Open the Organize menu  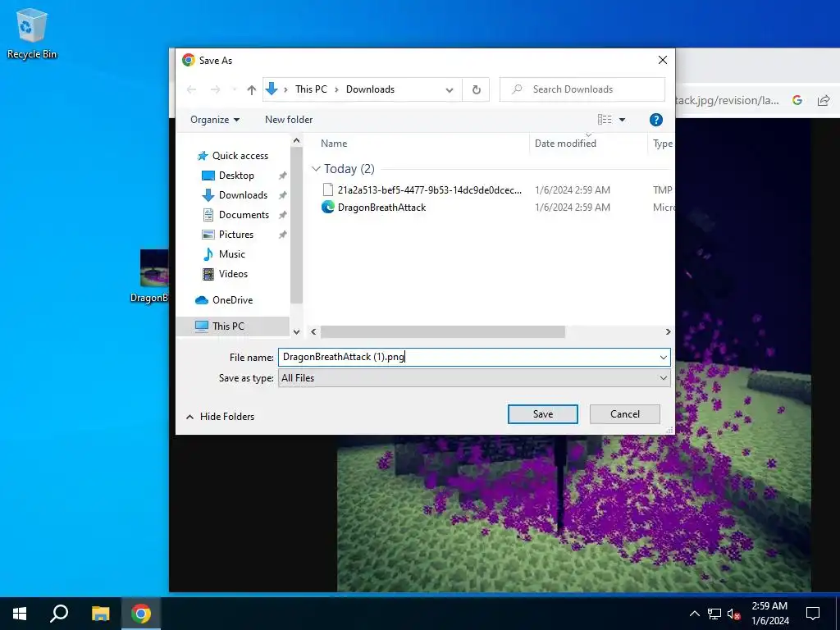[x=215, y=120]
